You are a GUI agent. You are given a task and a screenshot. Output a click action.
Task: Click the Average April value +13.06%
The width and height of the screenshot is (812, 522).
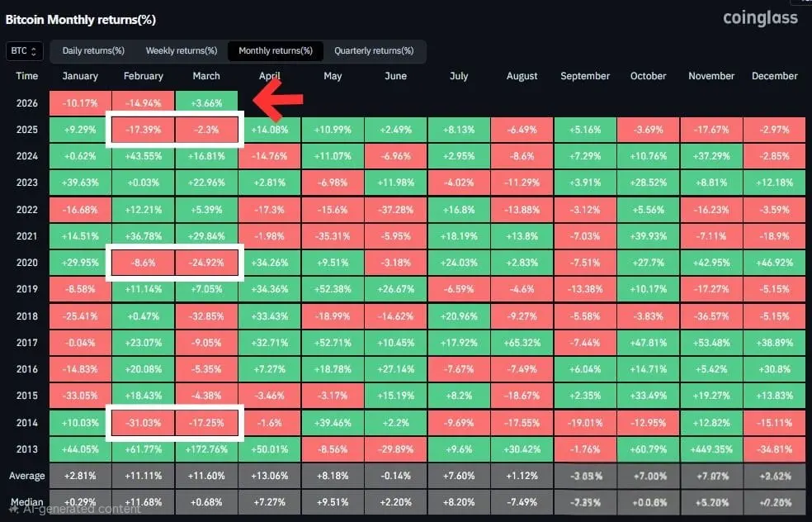(x=270, y=476)
